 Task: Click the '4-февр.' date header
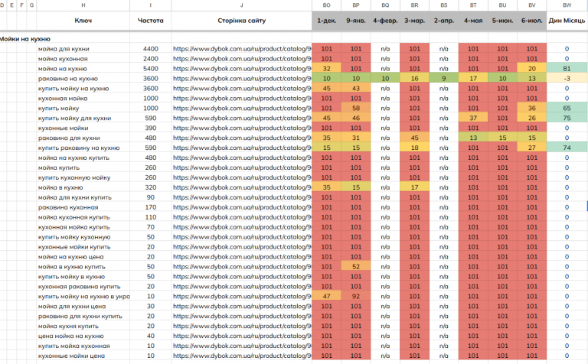(x=385, y=21)
